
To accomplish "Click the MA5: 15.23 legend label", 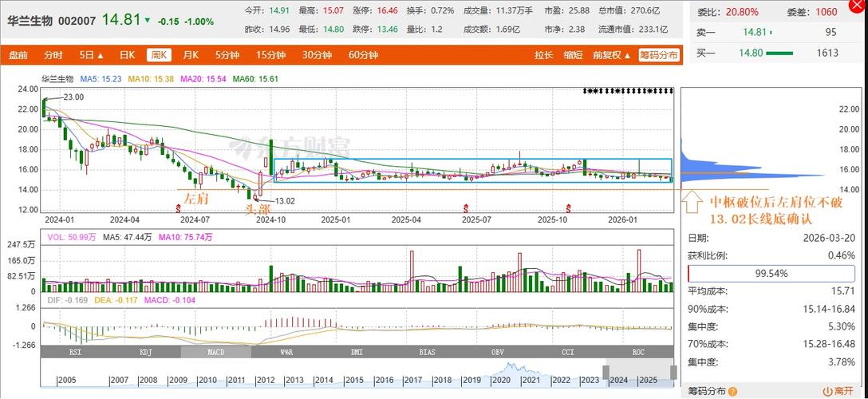I will (x=101, y=79).
